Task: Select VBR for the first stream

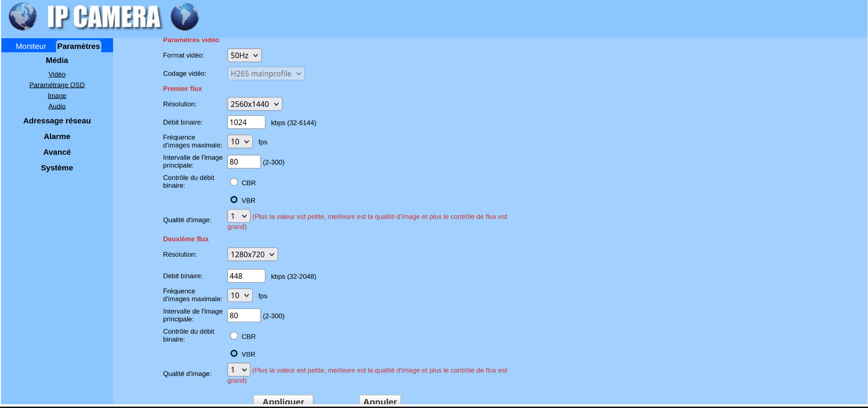Action: tap(234, 200)
